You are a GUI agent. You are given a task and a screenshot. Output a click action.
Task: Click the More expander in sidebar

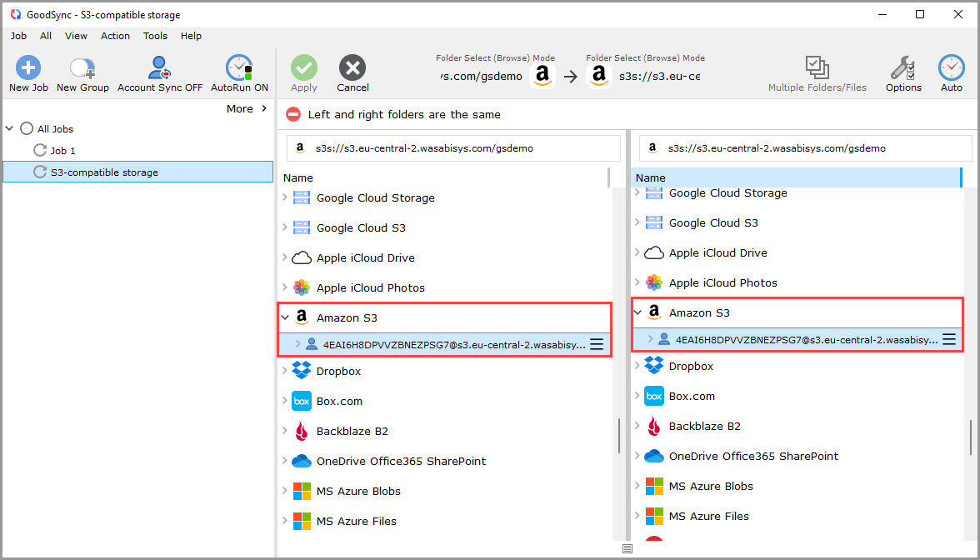pos(247,108)
